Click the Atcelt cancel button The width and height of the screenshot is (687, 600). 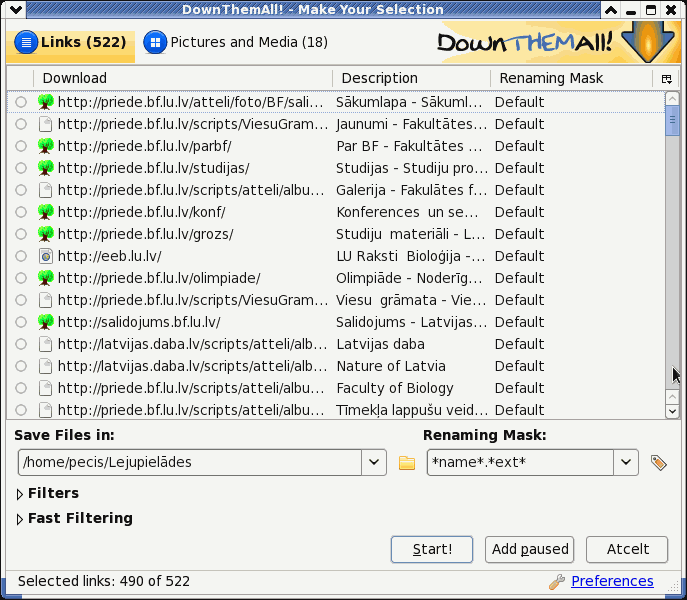pos(627,549)
